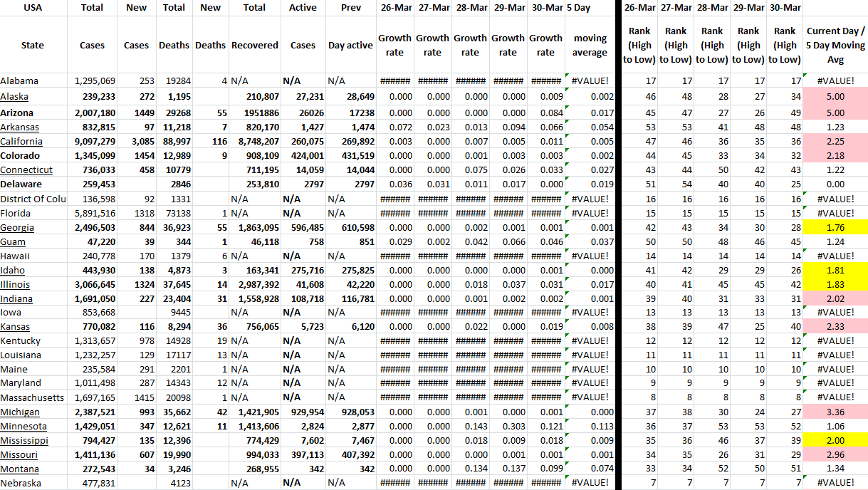Click the yellow 2.00 Mississippi cell
868x490 pixels.
click(835, 441)
